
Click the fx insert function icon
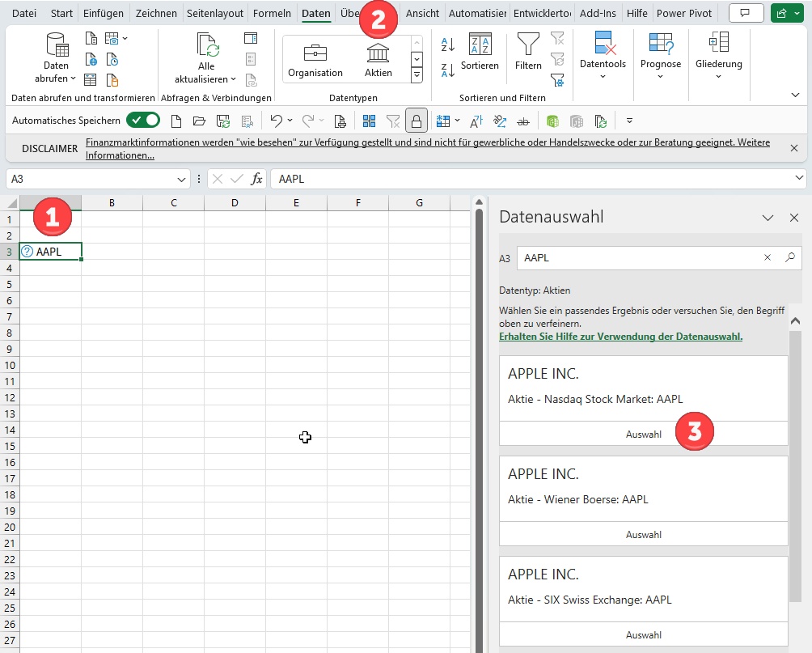pos(256,179)
